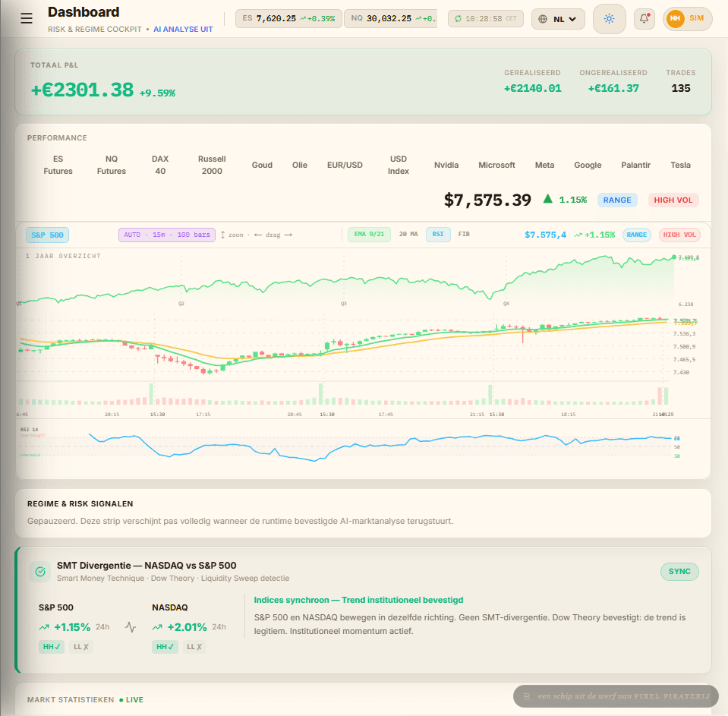
Task: Click the 10:28:58 CET clock
Action: click(486, 18)
